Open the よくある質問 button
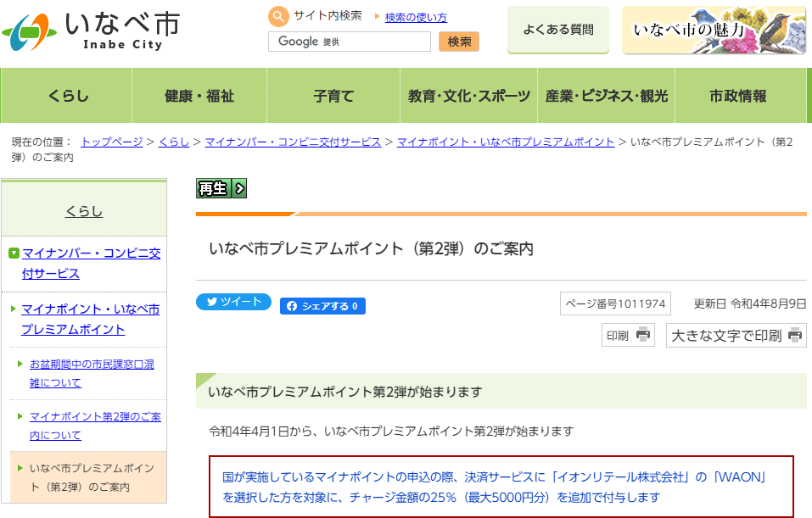This screenshot has height=518, width=812. [558, 30]
